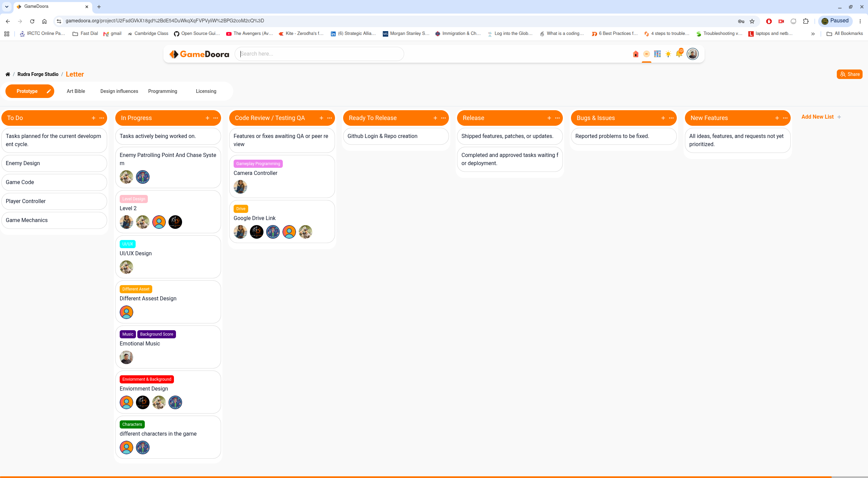Click the breadcrumb home icon

[x=8, y=74]
